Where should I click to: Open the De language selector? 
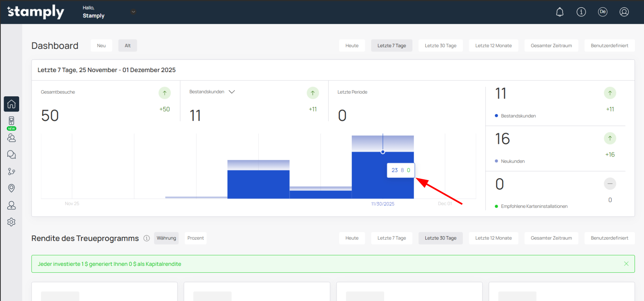(603, 12)
